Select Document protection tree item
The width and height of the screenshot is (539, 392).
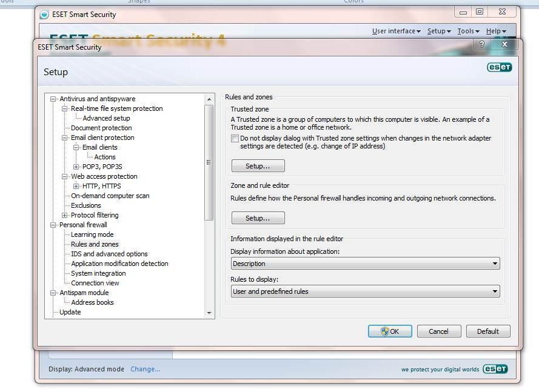(101, 128)
